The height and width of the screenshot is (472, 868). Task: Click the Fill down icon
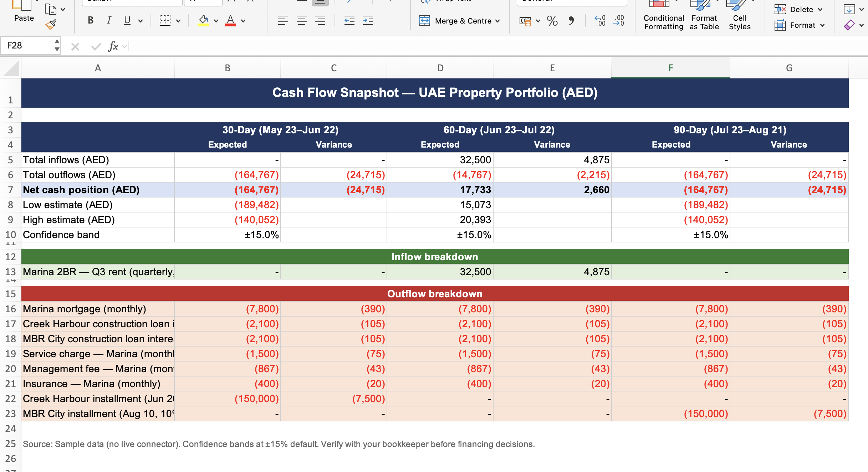pyautogui.click(x=849, y=9)
